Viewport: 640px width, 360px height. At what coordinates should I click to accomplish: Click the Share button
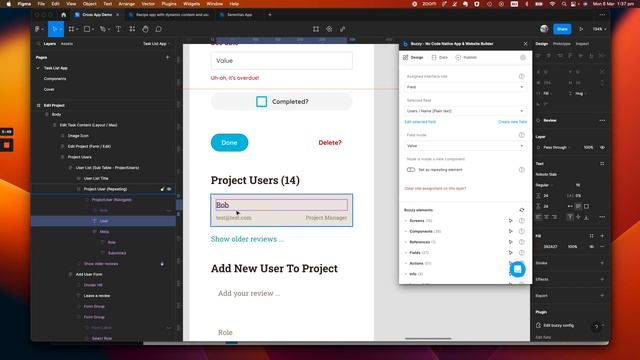point(562,29)
